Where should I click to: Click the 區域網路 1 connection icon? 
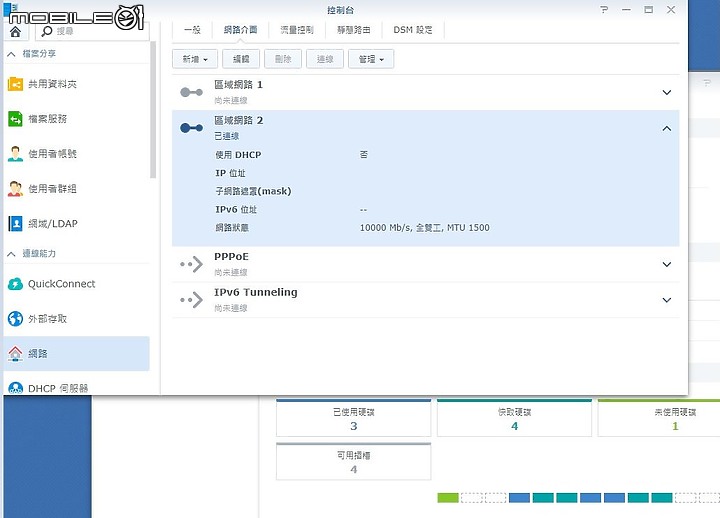coord(191,92)
